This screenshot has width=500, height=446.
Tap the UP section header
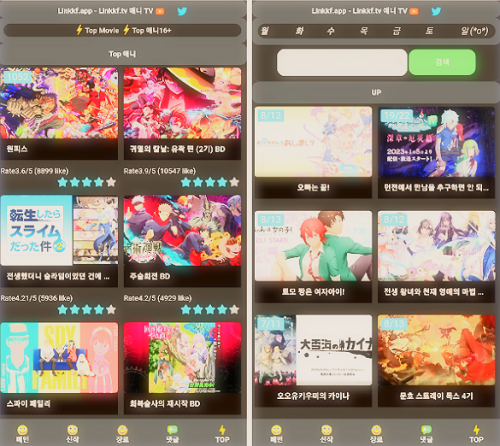376,92
